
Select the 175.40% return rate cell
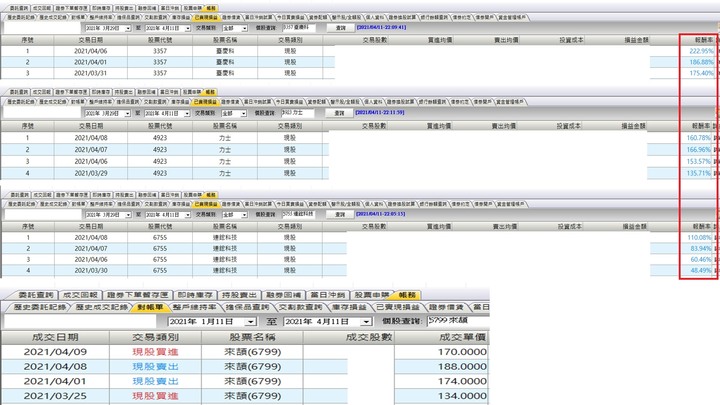[x=701, y=73]
